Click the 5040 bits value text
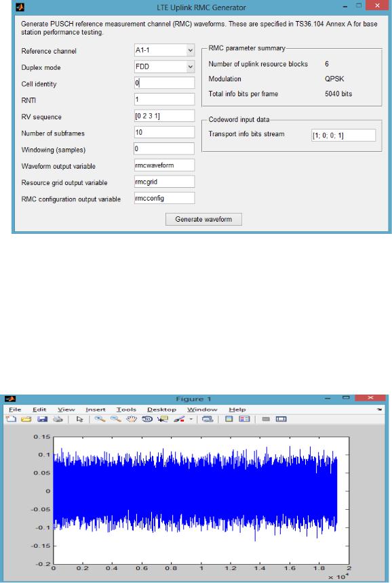Viewport: 392px width, 583px height. click(x=338, y=94)
